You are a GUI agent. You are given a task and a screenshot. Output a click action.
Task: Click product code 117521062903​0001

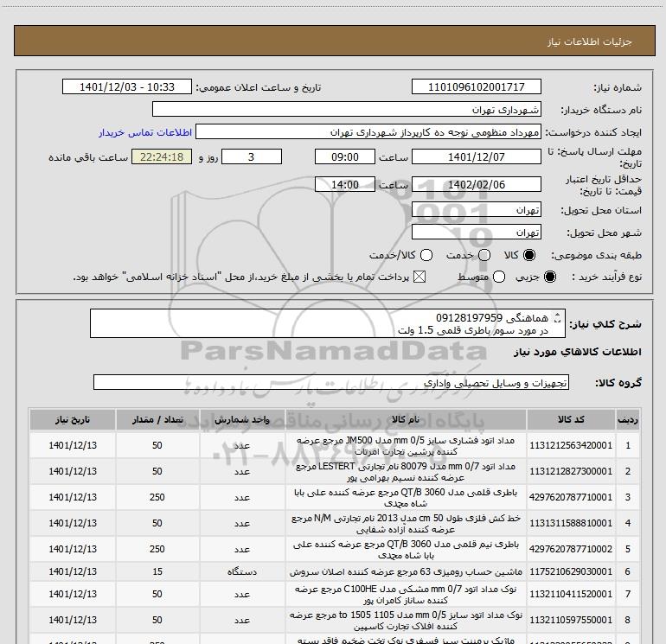click(571, 572)
